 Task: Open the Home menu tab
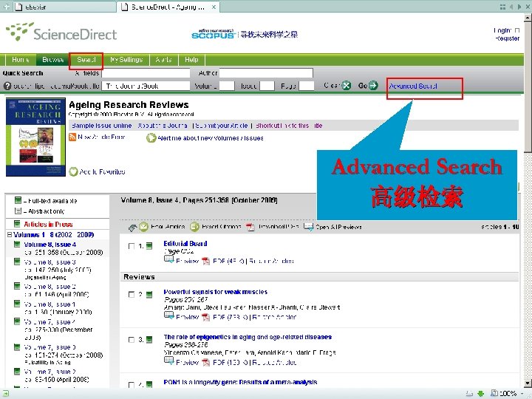[x=21, y=60]
